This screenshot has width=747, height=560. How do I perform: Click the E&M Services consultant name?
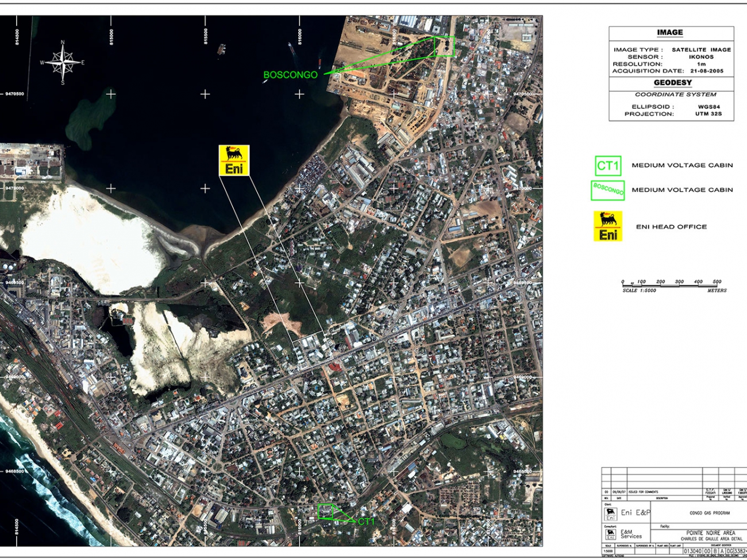(x=630, y=535)
